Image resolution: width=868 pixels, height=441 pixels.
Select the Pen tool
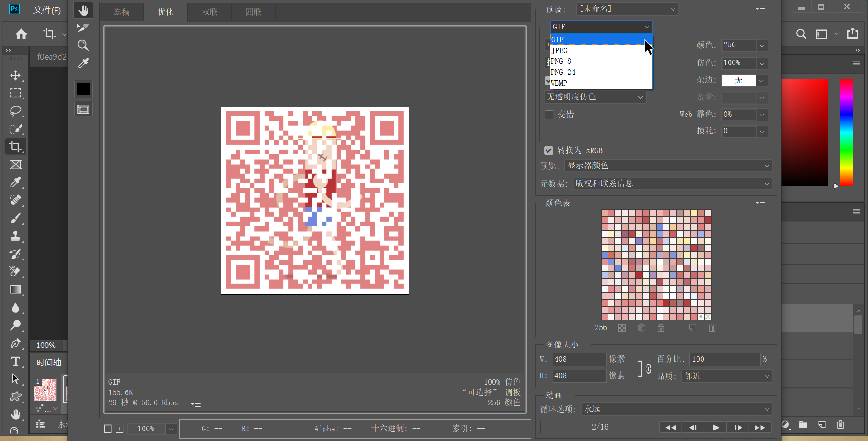16,343
